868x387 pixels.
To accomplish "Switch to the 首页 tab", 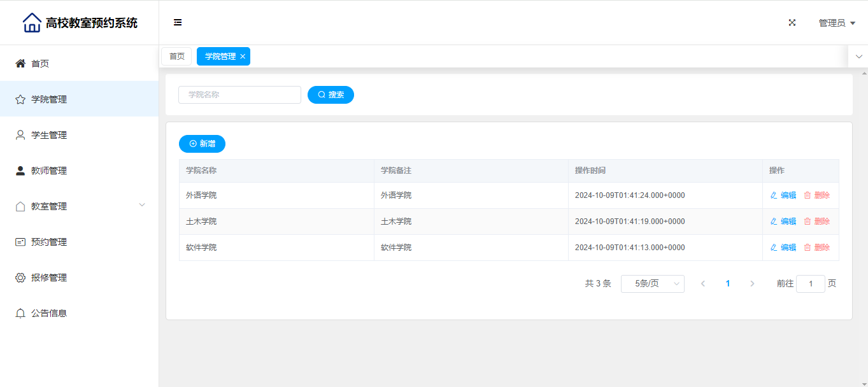I will click(176, 57).
